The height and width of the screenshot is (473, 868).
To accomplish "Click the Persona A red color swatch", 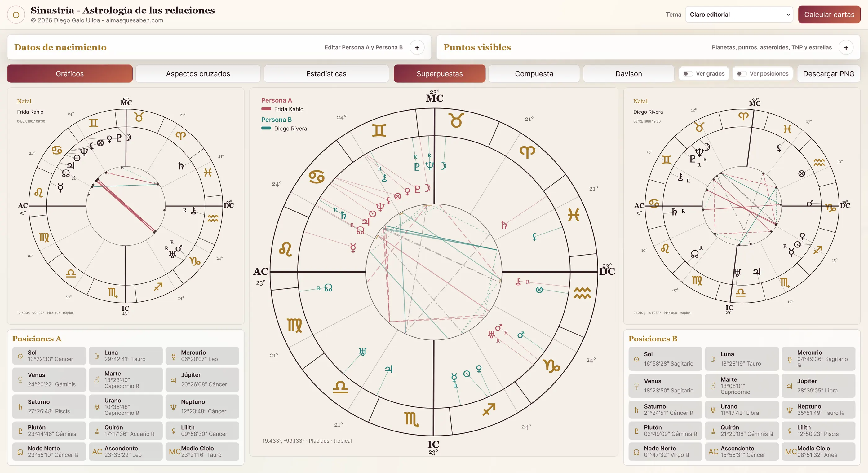I will tap(266, 109).
